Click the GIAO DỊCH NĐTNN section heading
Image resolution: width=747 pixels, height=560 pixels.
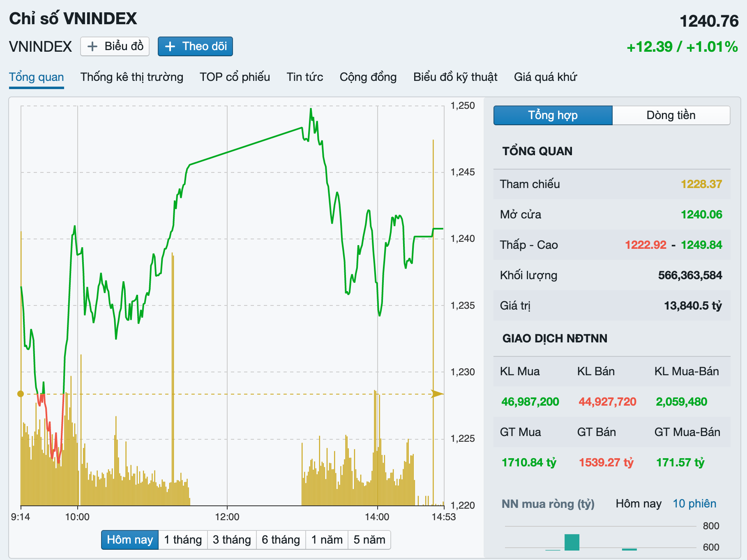click(x=555, y=338)
